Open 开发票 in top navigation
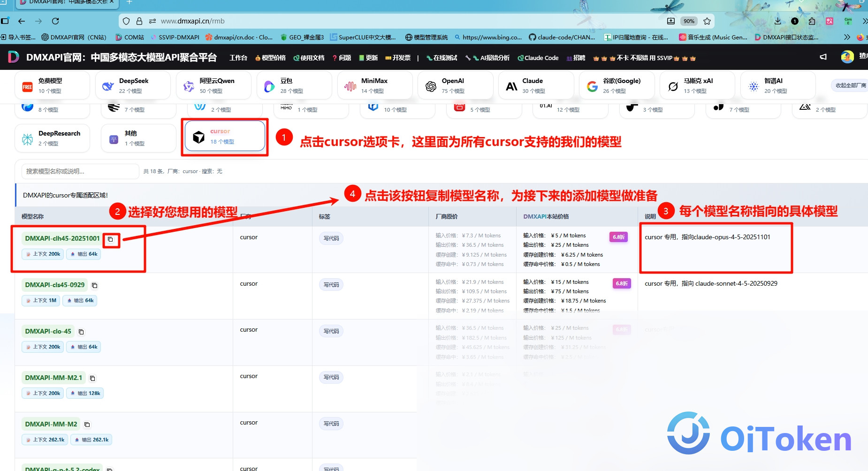 (x=398, y=58)
